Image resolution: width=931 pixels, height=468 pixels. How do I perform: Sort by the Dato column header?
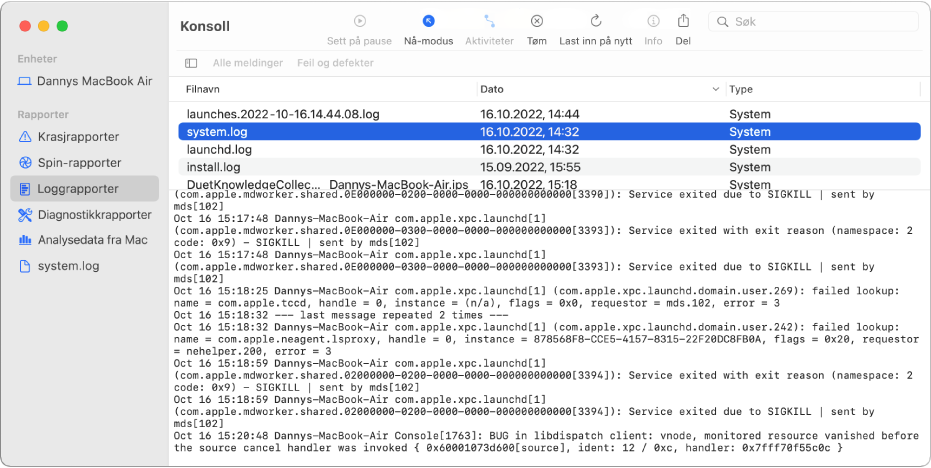click(492, 89)
